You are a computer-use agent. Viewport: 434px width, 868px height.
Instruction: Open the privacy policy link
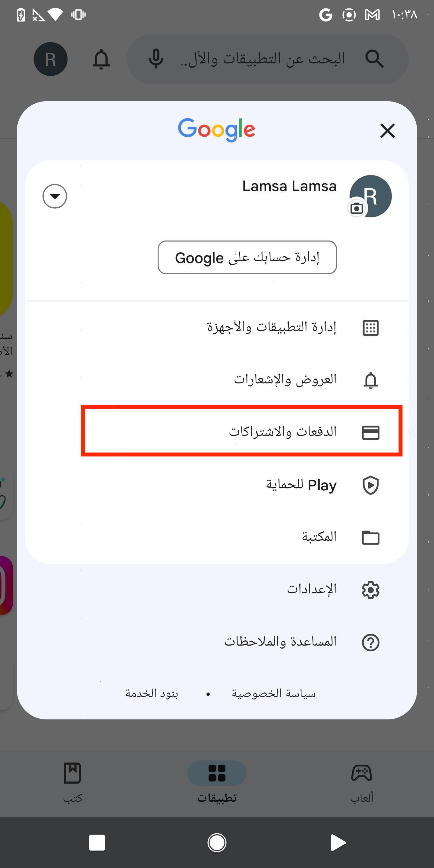(x=273, y=693)
